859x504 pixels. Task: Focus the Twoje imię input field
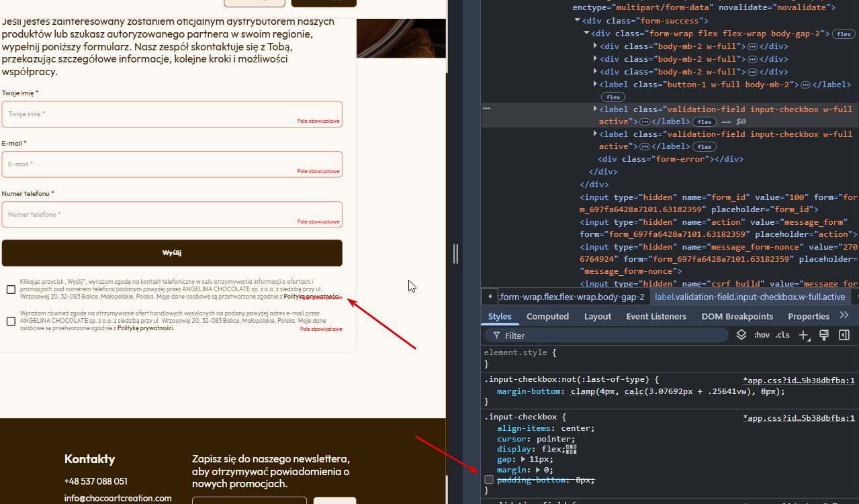click(172, 114)
